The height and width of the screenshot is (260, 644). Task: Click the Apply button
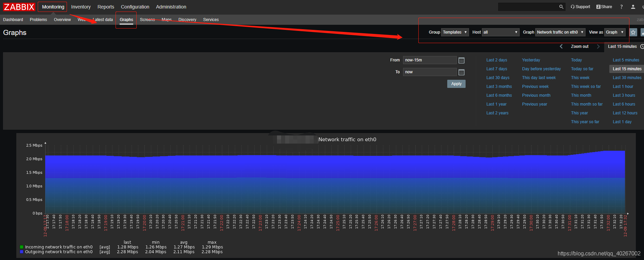click(x=456, y=84)
